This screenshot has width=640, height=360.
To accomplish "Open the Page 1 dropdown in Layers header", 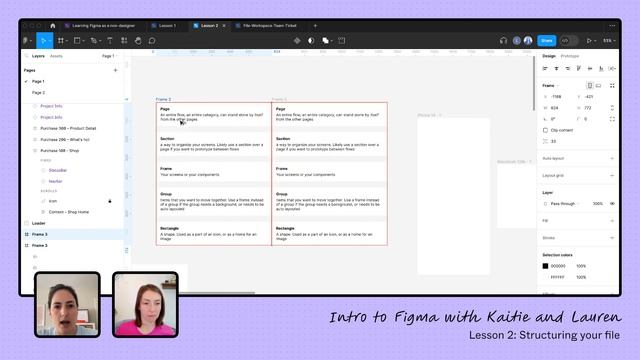I will click(x=110, y=56).
